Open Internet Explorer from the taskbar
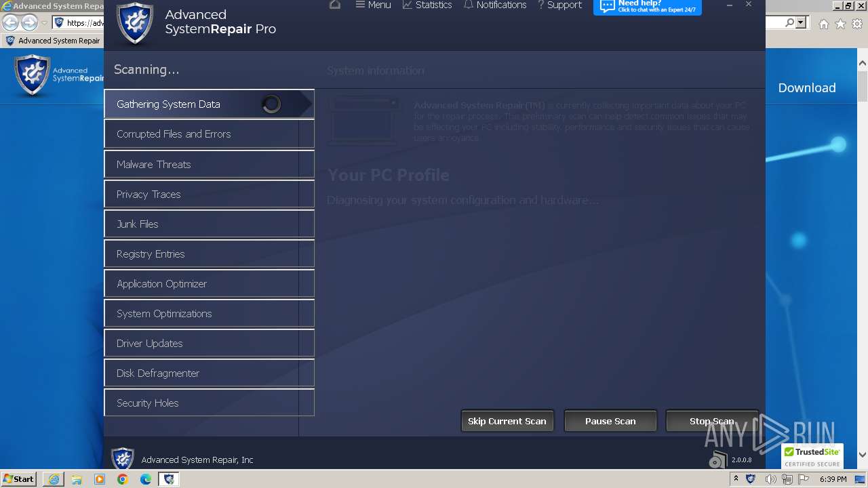 coord(53,479)
